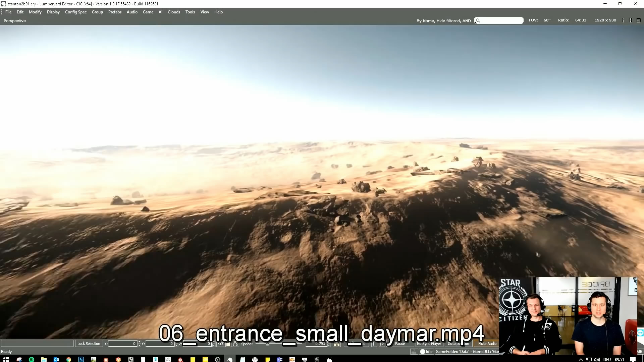Click the Lock Selection button
This screenshot has width=644, height=362.
tap(89, 344)
